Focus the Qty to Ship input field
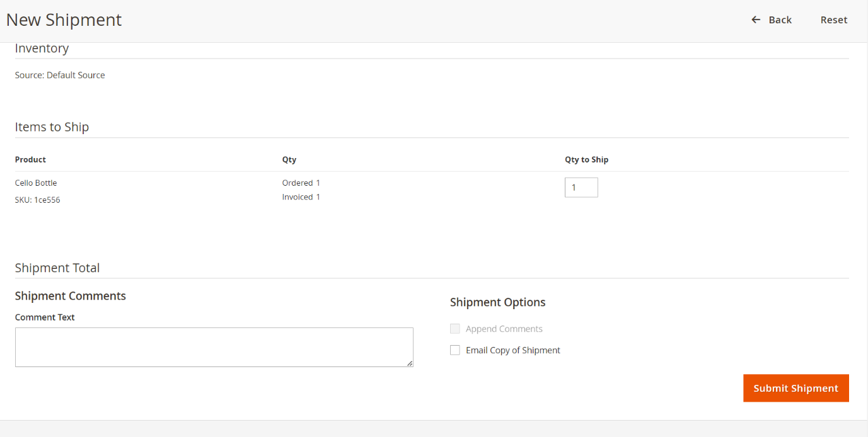 (x=581, y=188)
